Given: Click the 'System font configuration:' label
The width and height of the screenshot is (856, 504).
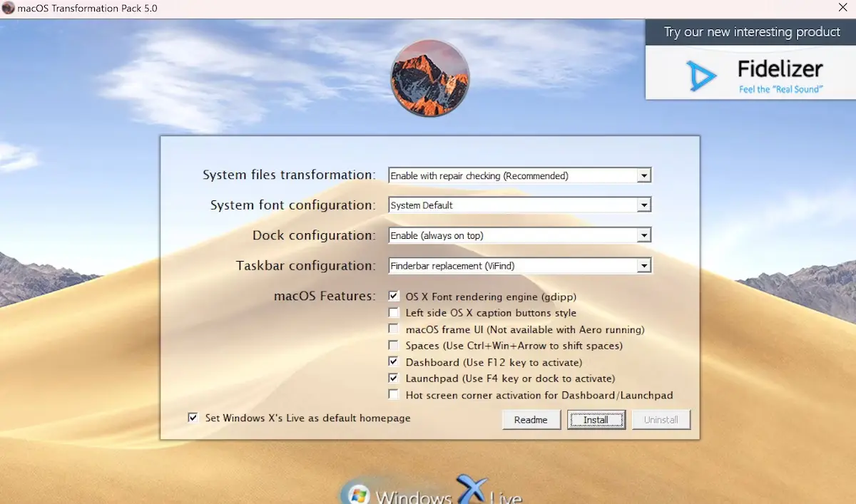Looking at the screenshot, I should click(x=292, y=205).
